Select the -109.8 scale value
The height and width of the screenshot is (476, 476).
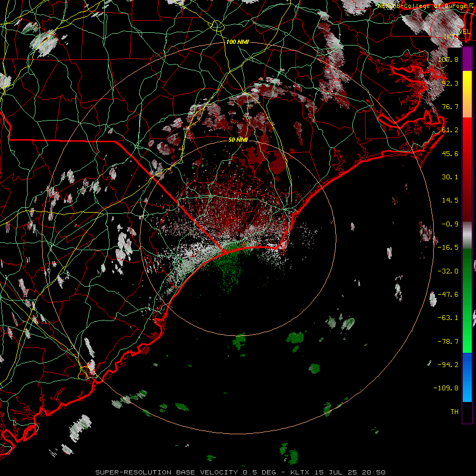[446, 388]
